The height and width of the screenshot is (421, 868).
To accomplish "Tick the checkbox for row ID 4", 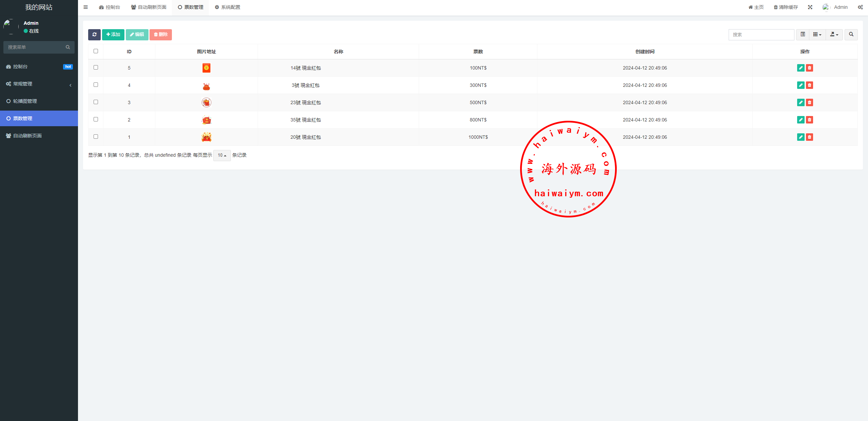I will point(96,85).
